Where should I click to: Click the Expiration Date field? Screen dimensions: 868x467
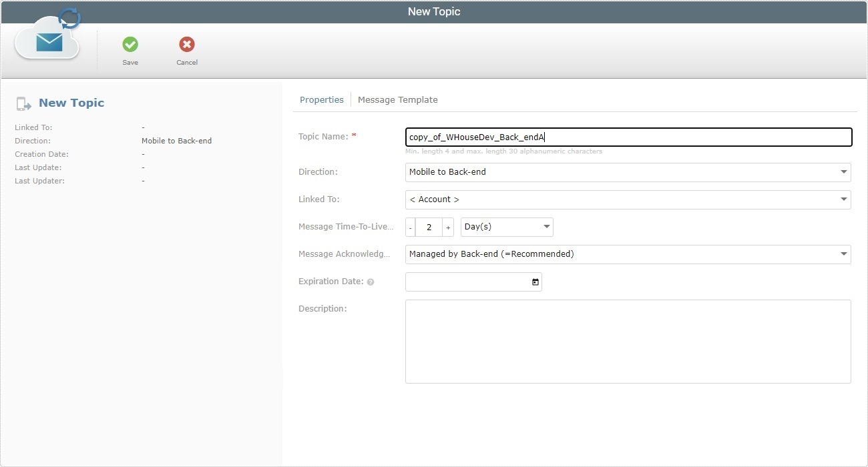(467, 282)
